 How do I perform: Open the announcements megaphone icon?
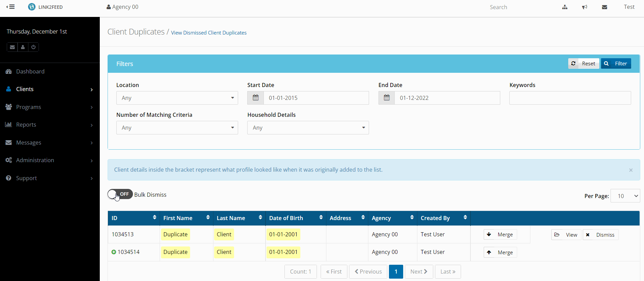point(584,7)
